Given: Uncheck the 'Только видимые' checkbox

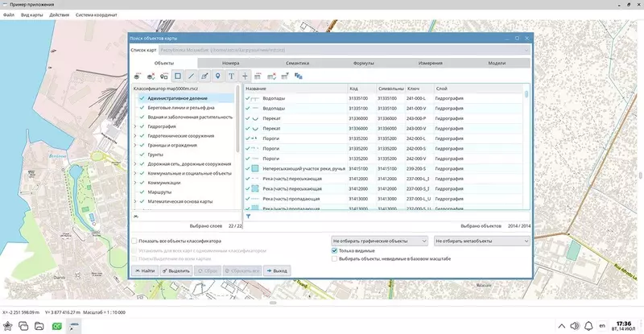Looking at the screenshot, I should point(334,250).
